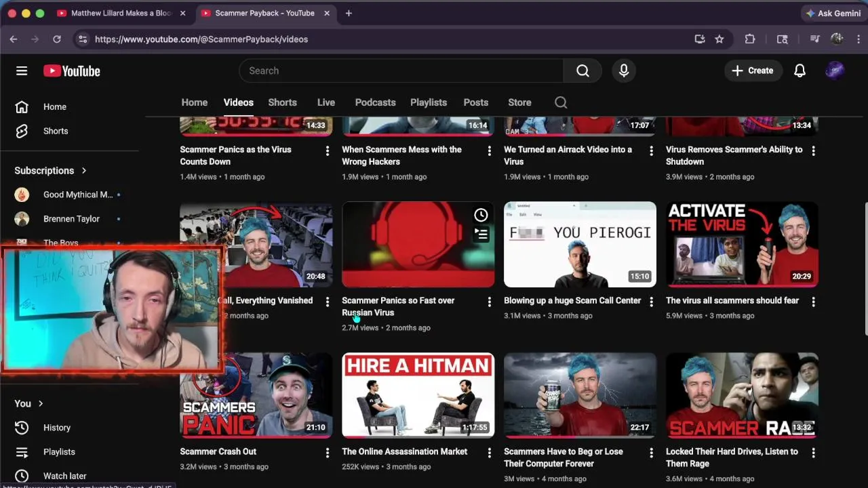Image resolution: width=868 pixels, height=488 pixels.
Task: Open Scammer Crash Out video title
Action: pos(218,451)
